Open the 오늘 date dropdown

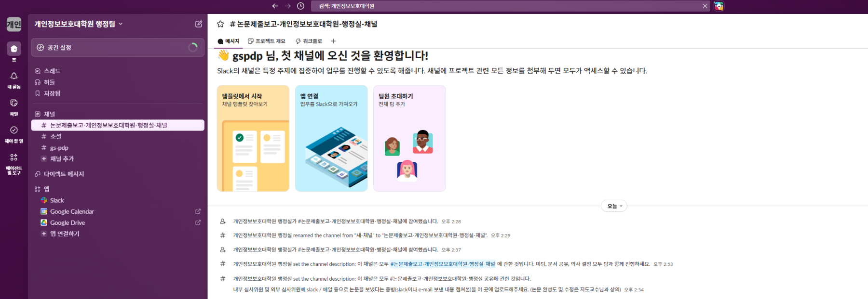614,206
